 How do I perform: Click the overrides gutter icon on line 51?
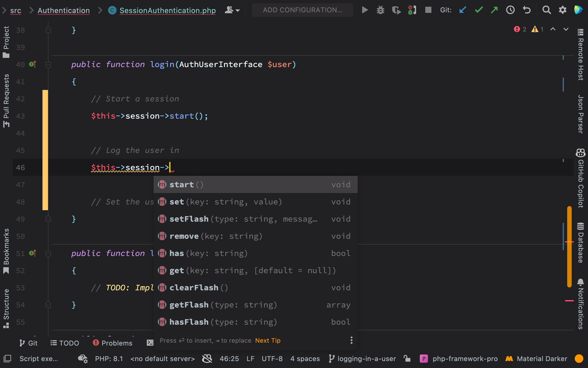point(32,253)
